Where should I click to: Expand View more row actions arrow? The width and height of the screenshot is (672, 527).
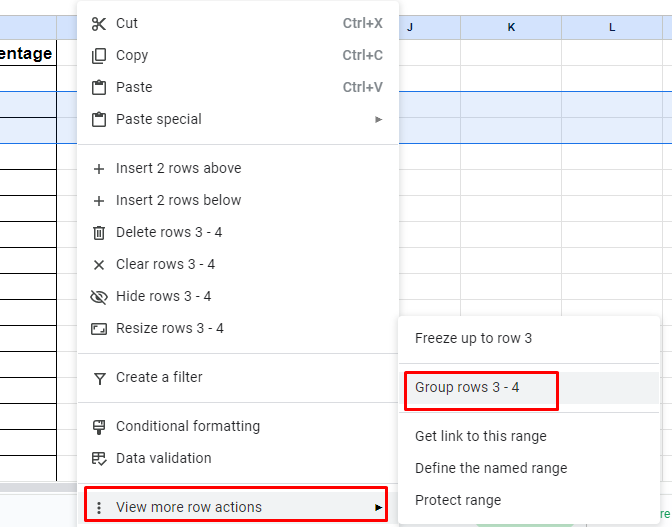tap(378, 507)
